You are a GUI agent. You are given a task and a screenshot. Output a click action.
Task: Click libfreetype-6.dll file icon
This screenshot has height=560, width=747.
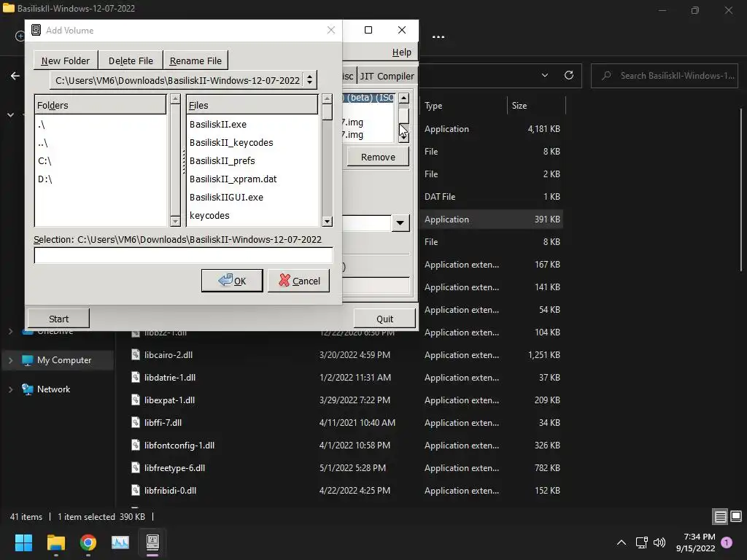pos(136,467)
